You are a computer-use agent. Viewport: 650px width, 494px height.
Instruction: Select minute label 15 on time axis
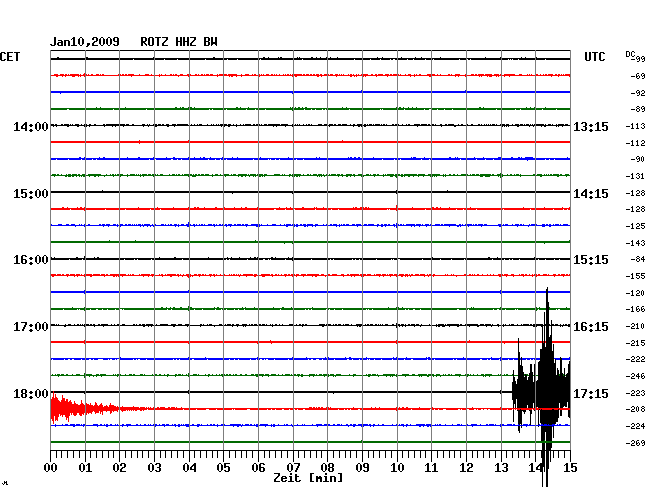point(570,468)
